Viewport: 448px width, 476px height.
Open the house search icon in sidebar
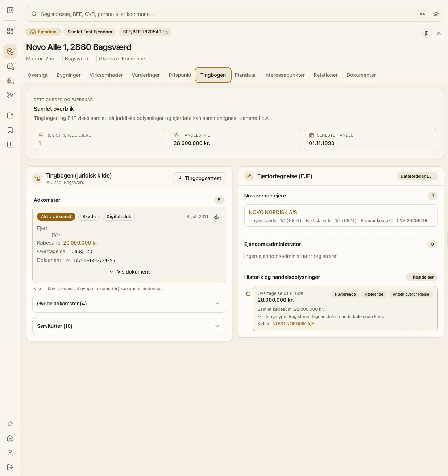(10, 66)
